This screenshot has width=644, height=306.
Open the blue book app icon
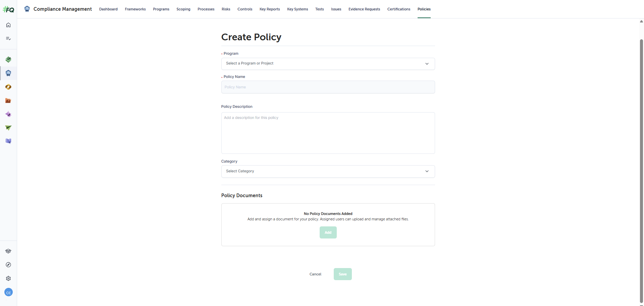coord(8,141)
